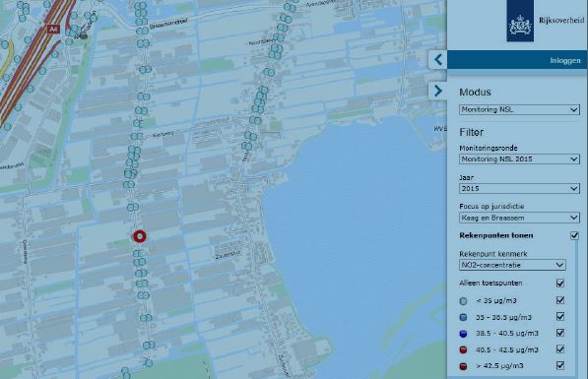588x379 pixels.
Task: Click the 40.5 - 42.5 µg/m3 red legend dot
Action: pos(464,349)
